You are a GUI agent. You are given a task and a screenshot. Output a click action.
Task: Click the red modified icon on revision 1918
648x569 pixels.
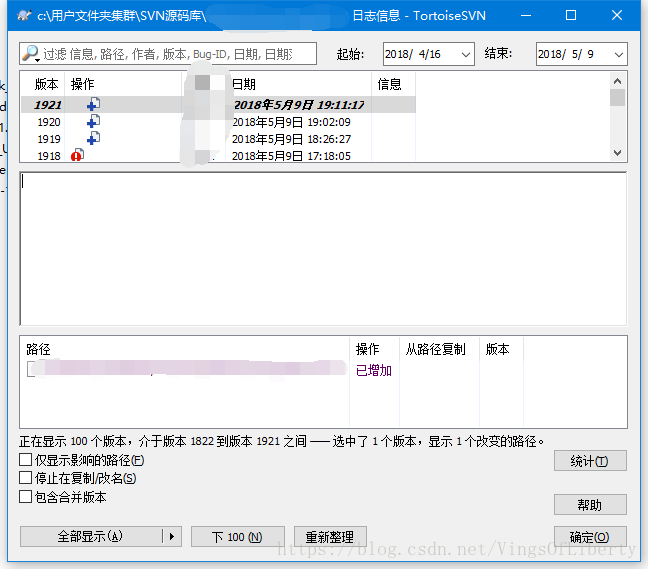[78, 155]
